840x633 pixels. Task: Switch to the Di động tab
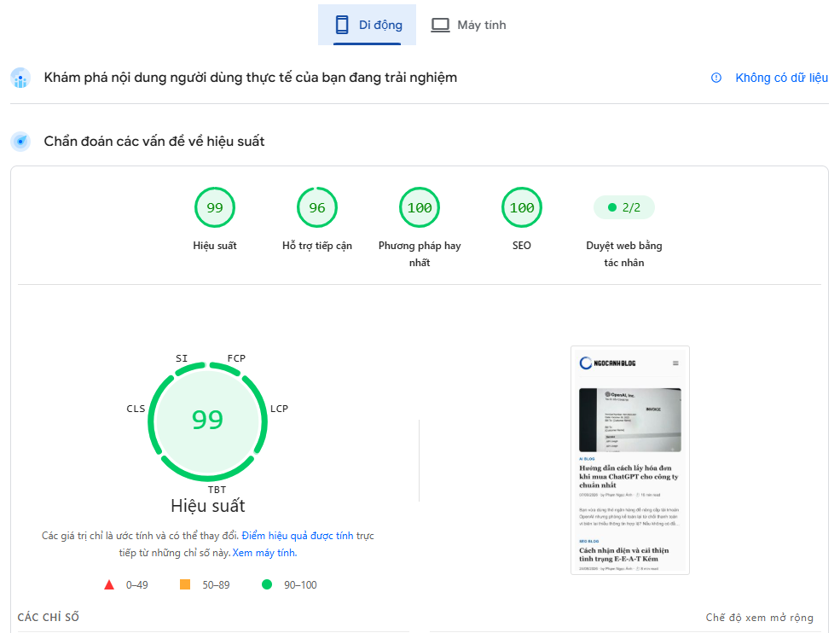(x=367, y=25)
